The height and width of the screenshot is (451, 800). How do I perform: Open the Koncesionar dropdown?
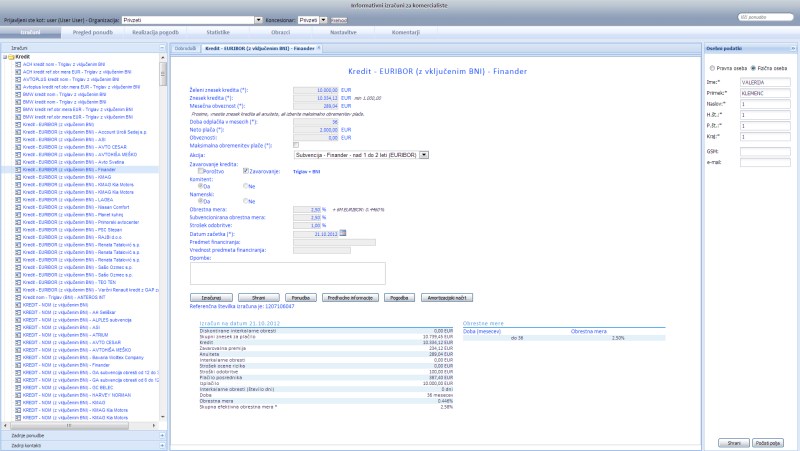pyautogui.click(x=321, y=19)
